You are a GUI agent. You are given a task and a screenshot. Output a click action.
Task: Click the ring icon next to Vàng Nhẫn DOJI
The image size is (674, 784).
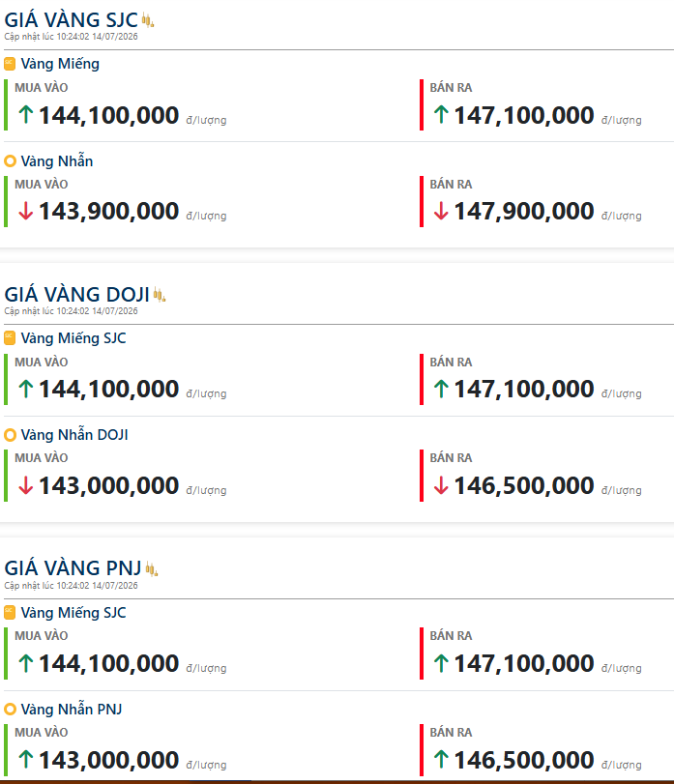click(10, 435)
